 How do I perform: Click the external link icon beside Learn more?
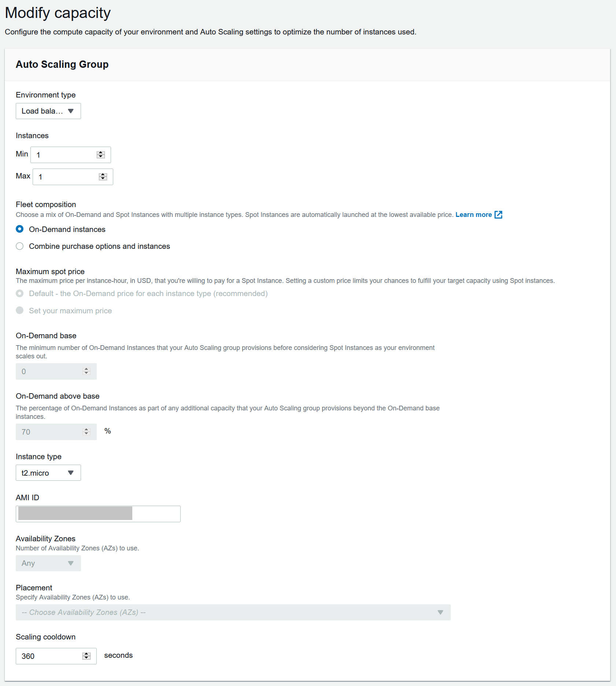pos(498,215)
